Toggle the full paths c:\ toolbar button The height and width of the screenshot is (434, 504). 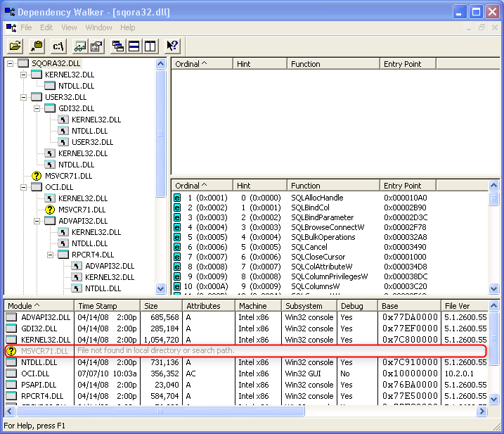click(58, 46)
